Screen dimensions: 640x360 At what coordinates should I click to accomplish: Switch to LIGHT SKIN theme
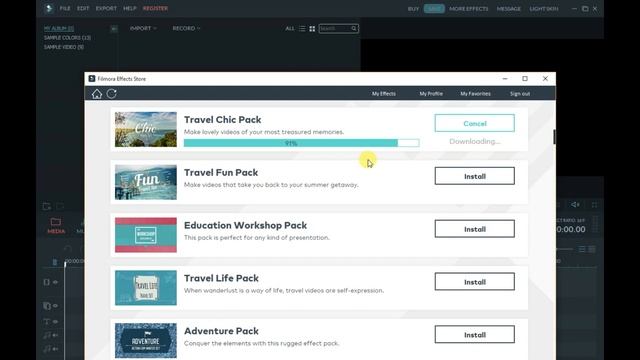[x=544, y=9]
